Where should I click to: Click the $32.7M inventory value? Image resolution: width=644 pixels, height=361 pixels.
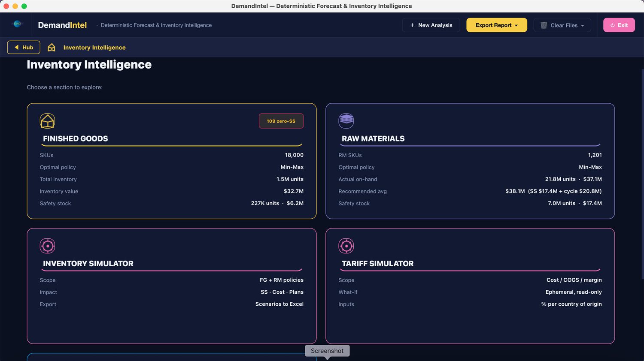(294, 191)
